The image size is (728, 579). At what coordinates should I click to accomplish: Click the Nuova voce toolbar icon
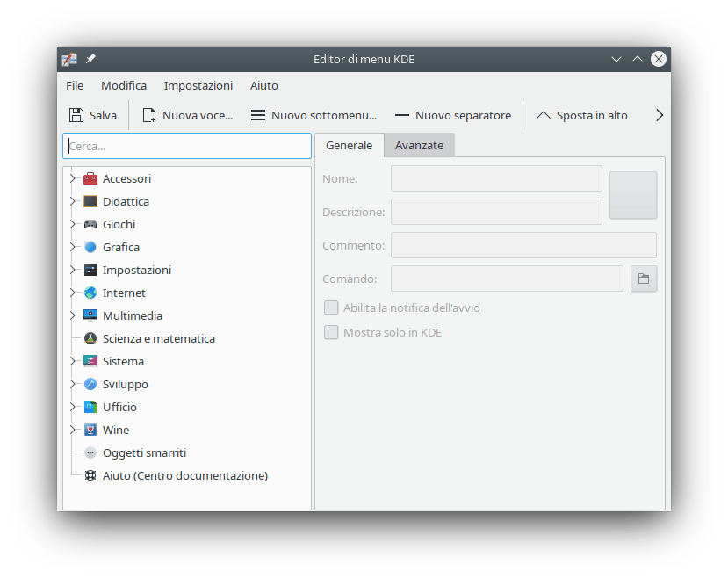tap(149, 115)
